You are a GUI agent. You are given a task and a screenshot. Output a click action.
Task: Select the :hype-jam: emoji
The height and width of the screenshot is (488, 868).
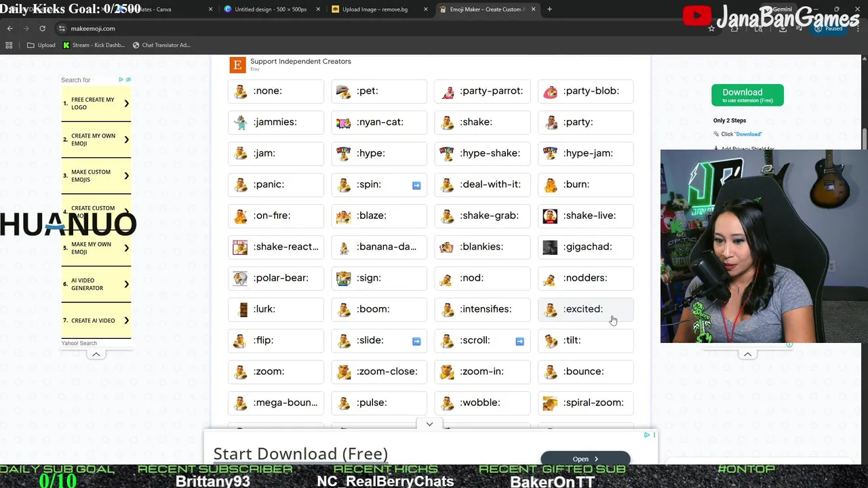pos(586,153)
